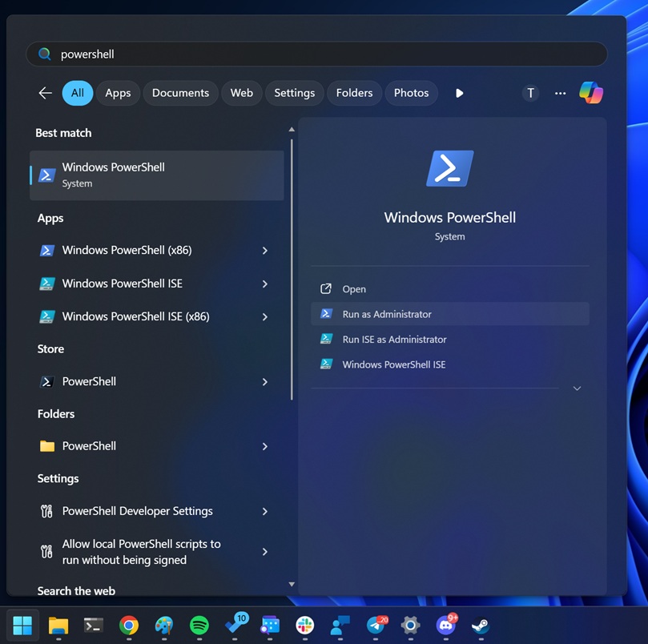Expand more actions chevron in details pane

tap(577, 388)
